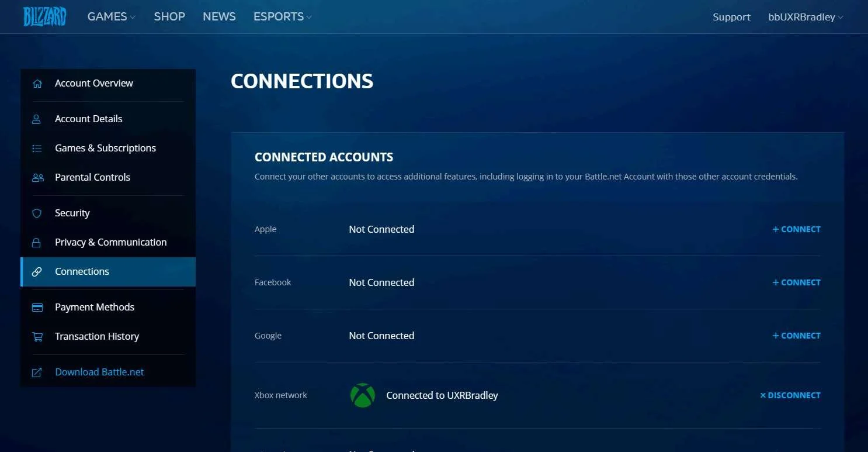The width and height of the screenshot is (868, 452).
Task: Click the Security shield icon
Action: [37, 213]
